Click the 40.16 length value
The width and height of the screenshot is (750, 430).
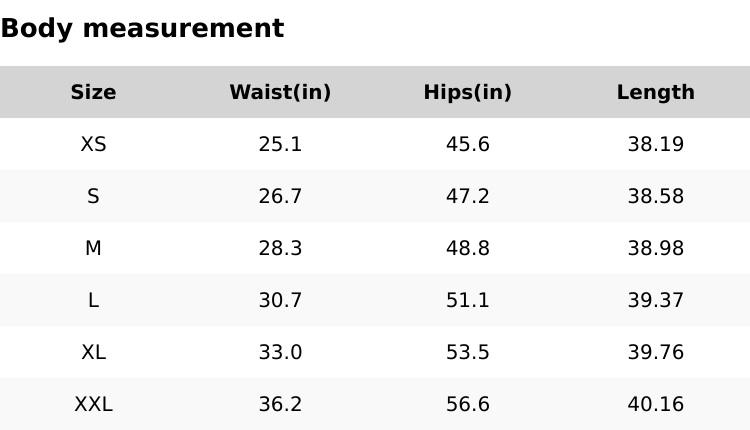(x=655, y=405)
